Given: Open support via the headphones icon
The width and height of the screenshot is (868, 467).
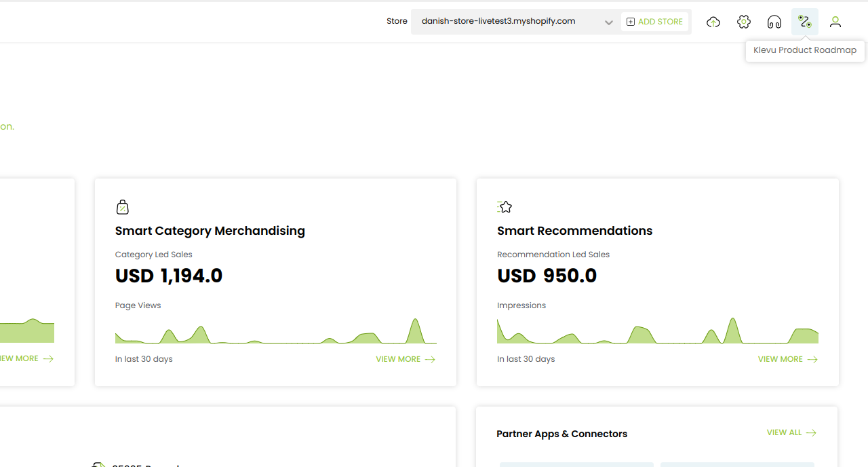Looking at the screenshot, I should point(774,22).
